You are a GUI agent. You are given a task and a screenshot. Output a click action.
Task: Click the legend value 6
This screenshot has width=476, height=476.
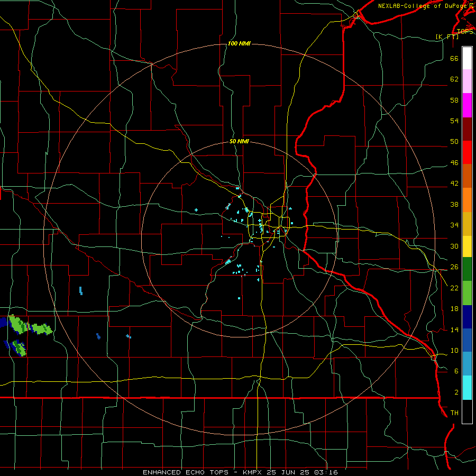tap(456, 371)
